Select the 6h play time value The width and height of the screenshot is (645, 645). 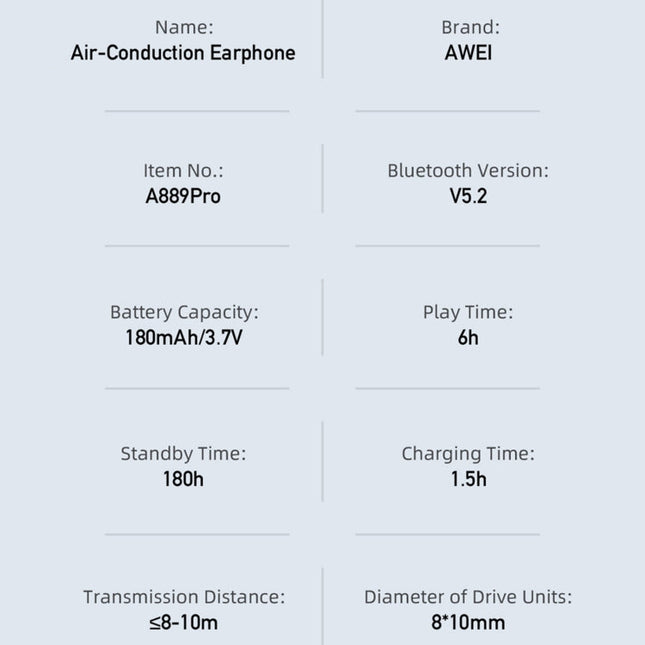(x=468, y=338)
